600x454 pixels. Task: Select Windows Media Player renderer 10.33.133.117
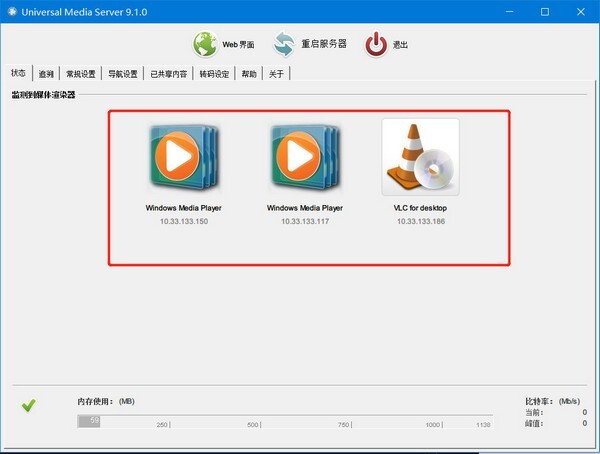click(x=305, y=157)
